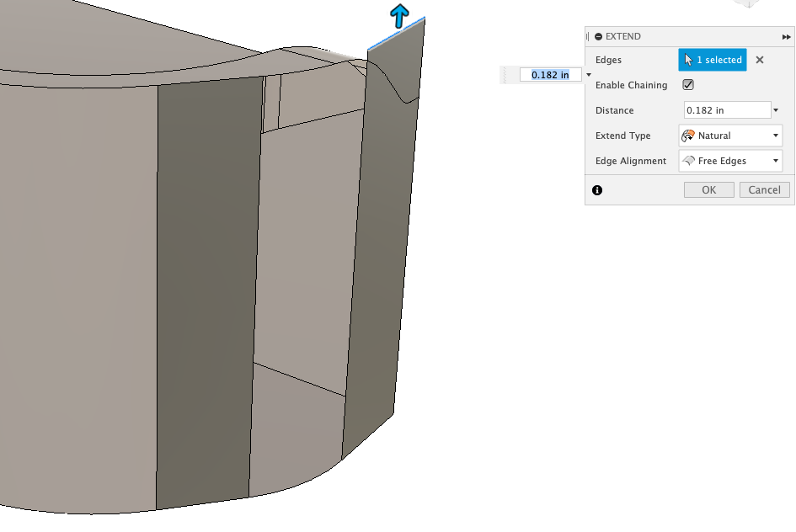Open the Extend Type dropdown
The image size is (796, 532).
click(x=730, y=136)
